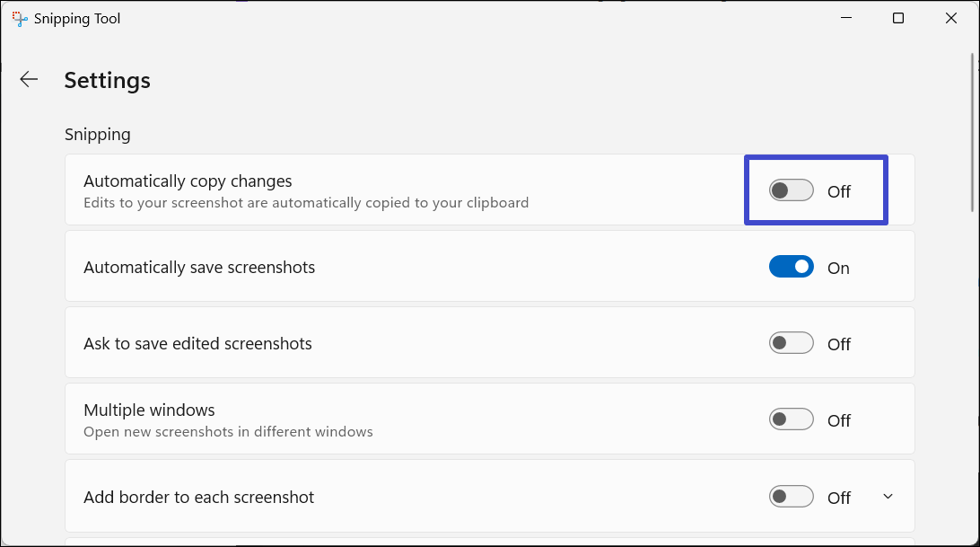Go back using the back arrow
980x547 pixels.
point(29,79)
